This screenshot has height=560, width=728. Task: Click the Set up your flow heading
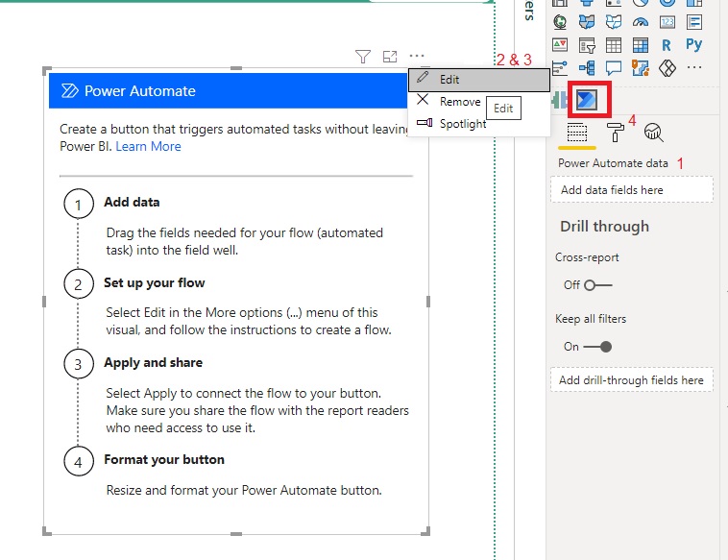point(154,282)
